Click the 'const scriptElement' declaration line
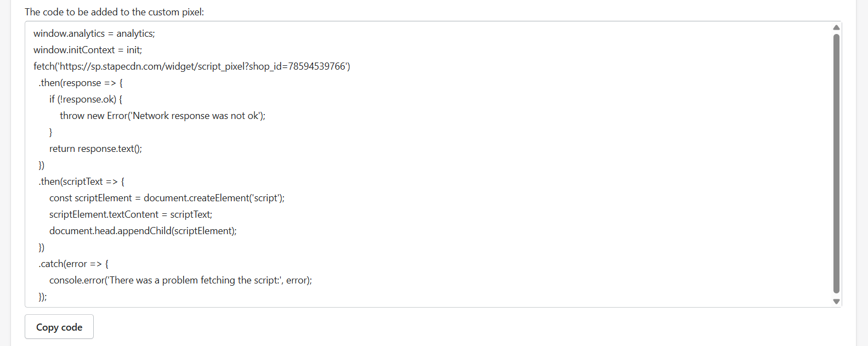This screenshot has height=346, width=868. point(167,198)
